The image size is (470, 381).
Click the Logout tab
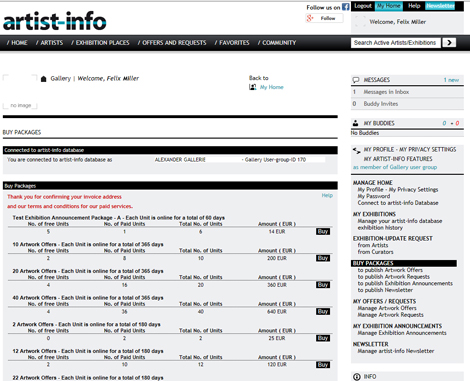click(x=363, y=6)
